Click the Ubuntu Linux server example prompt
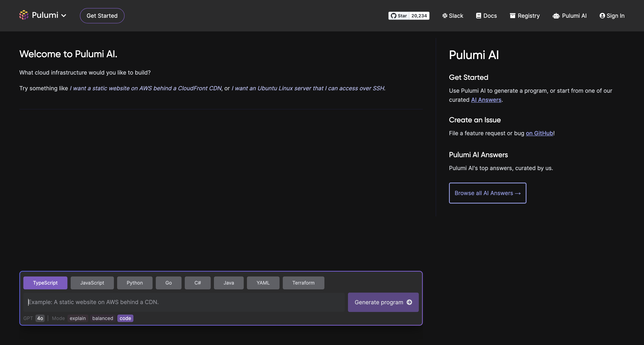The width and height of the screenshot is (644, 345). click(x=308, y=88)
